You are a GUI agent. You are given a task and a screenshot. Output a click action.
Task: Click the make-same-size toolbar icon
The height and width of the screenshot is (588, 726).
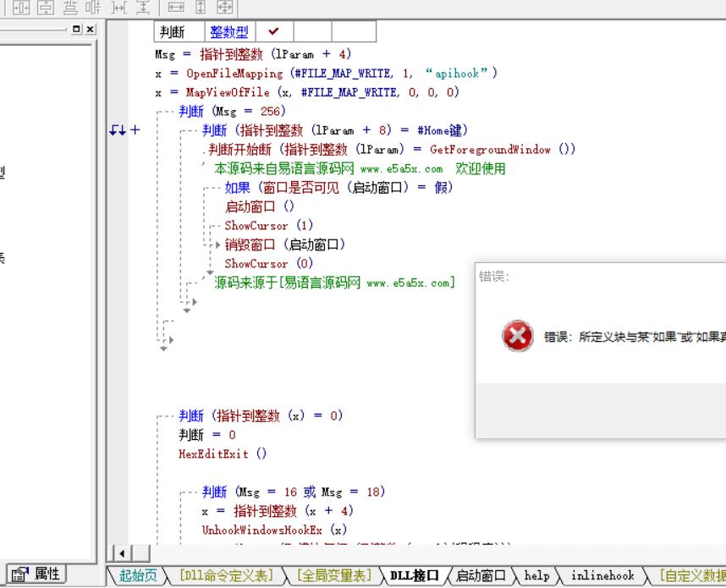coord(224,7)
